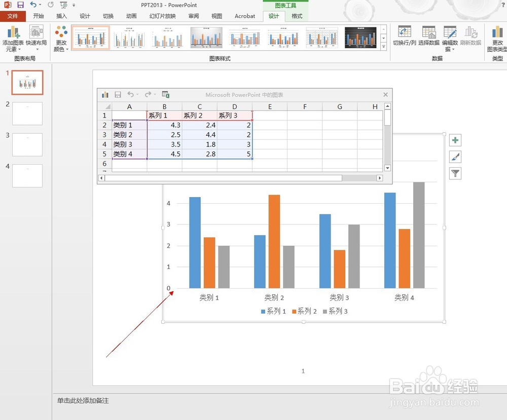Save in the chart data sheet toolbar
The image size is (507, 420).
[x=118, y=95]
